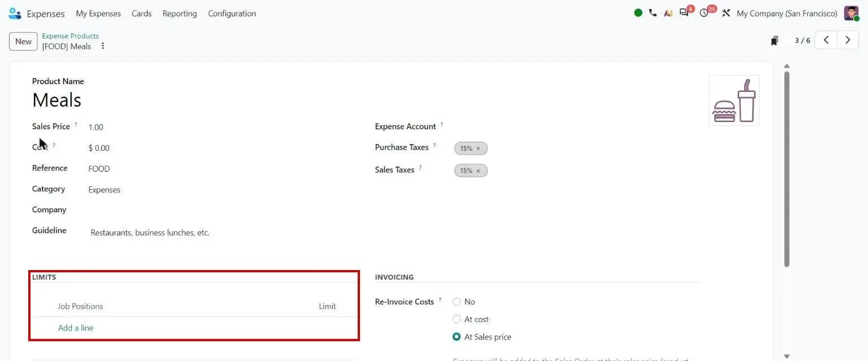Go to the previous record
Image resolution: width=868 pixels, height=361 pixels.
click(x=826, y=40)
